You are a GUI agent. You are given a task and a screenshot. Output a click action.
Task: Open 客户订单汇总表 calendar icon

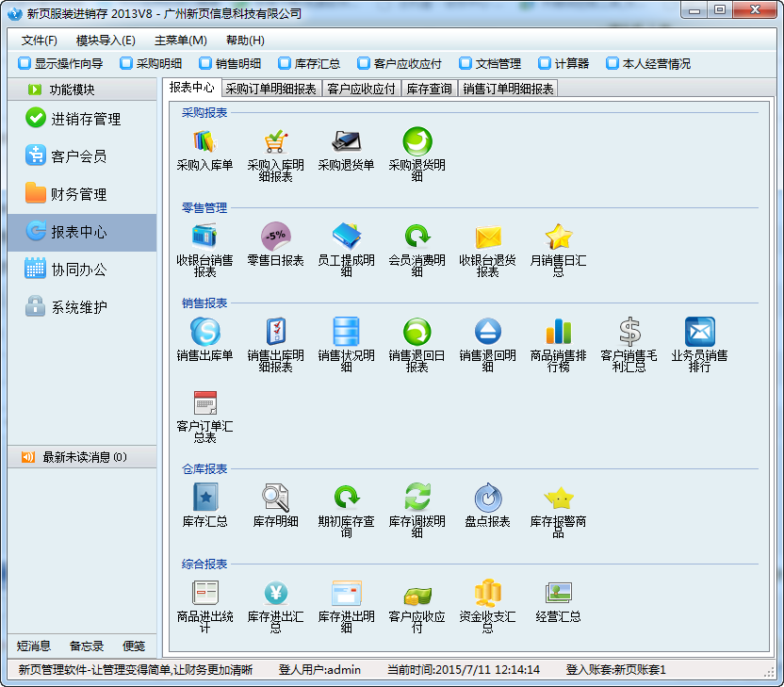205,402
